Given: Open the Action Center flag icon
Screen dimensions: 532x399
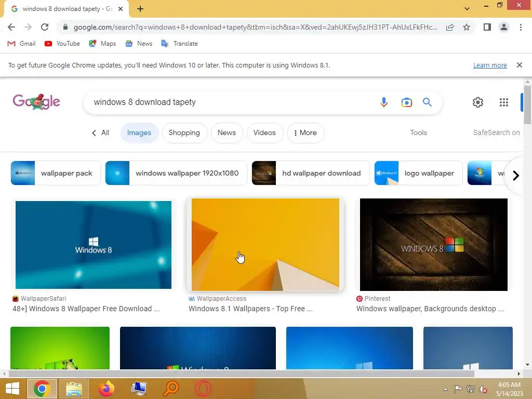Looking at the screenshot, I should coord(458,389).
